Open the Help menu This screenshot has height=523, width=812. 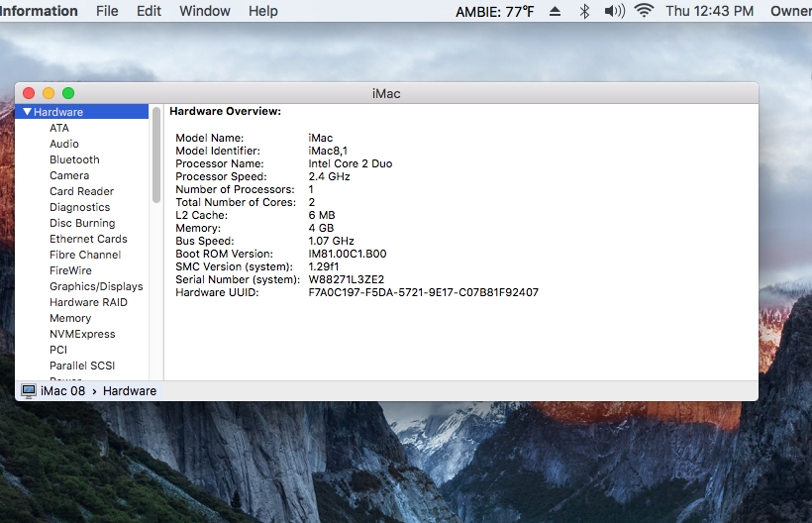[x=263, y=11]
